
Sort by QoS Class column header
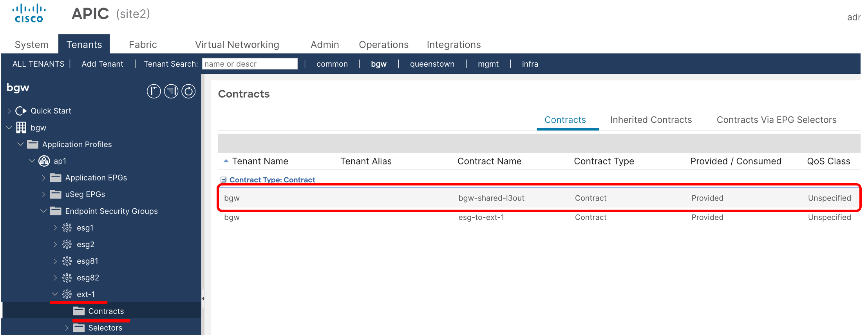(828, 161)
